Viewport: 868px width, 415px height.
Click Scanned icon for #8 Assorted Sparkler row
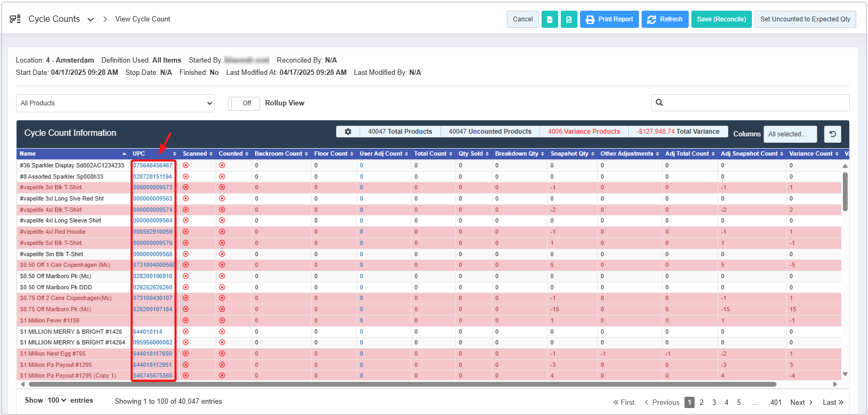coord(186,176)
